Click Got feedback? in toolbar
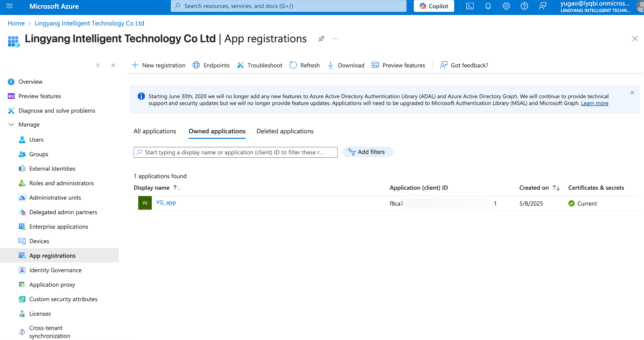644x340 pixels. pos(464,65)
